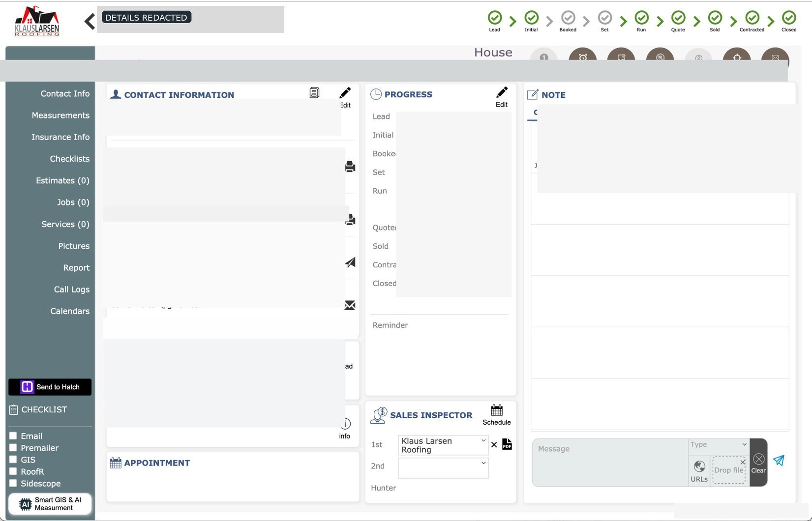Open the note Type dropdown

(x=719, y=445)
